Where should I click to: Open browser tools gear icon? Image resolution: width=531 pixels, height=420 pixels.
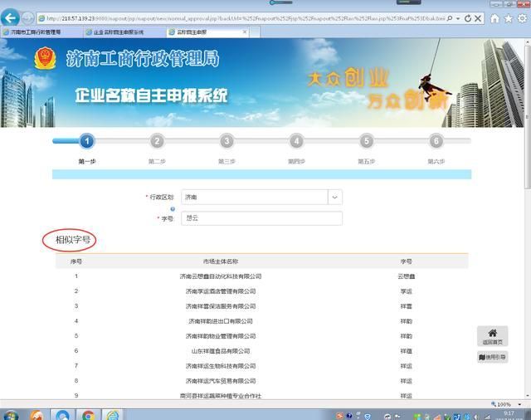coord(522,18)
